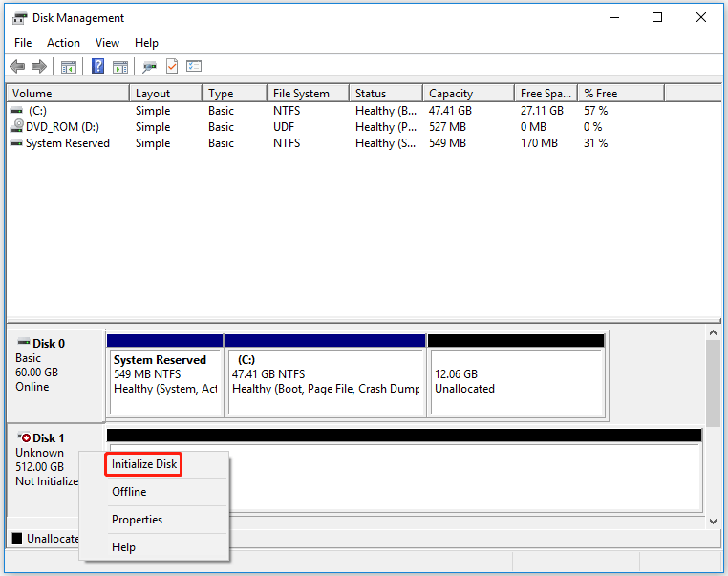Select the 12.06 GB Unallocated partition
The width and height of the screenshot is (728, 576).
tap(515, 381)
